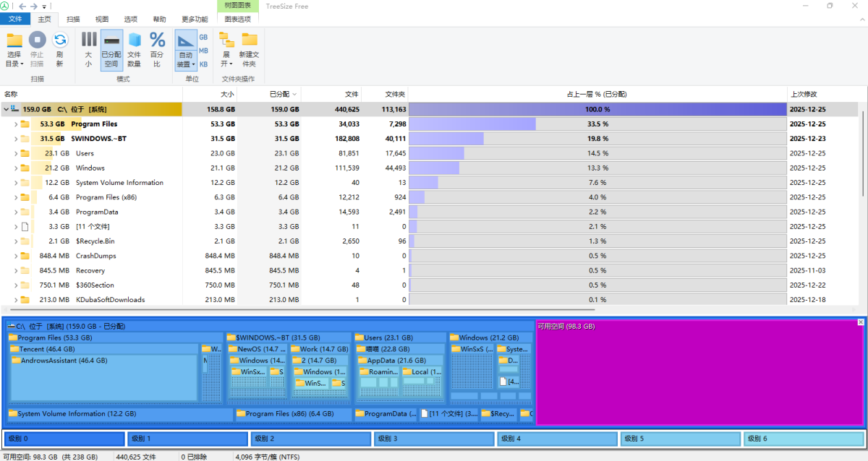Screen dimensions: 868x461
Task: Click the 级别 3 level color legend
Action: tap(434, 439)
